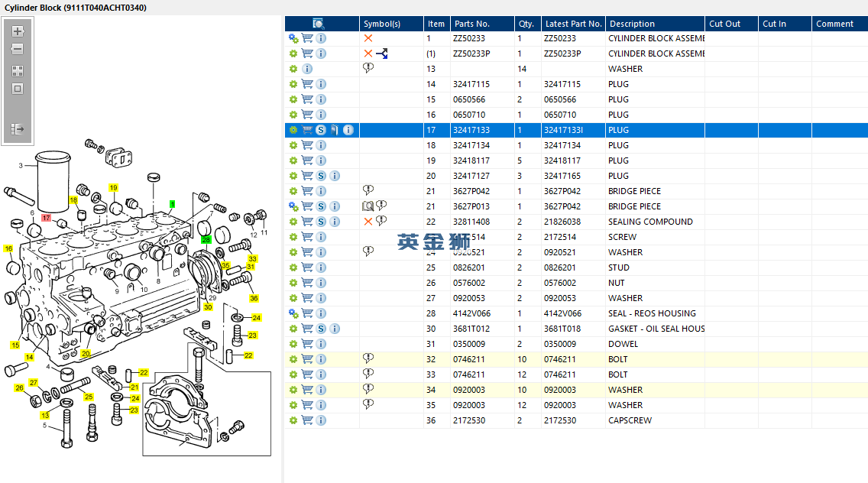The image size is (868, 483).
Task: Select yellow callout 18 on the diagram
Action: pyautogui.click(x=73, y=200)
